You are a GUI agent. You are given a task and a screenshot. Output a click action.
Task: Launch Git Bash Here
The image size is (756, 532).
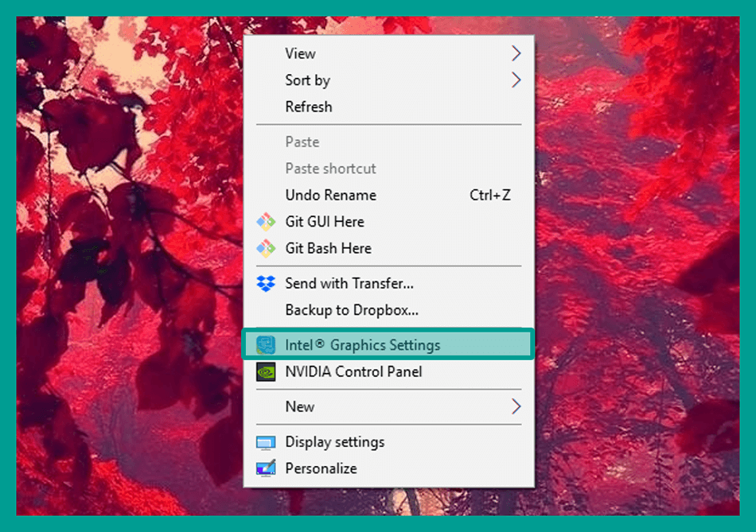[x=388, y=248]
